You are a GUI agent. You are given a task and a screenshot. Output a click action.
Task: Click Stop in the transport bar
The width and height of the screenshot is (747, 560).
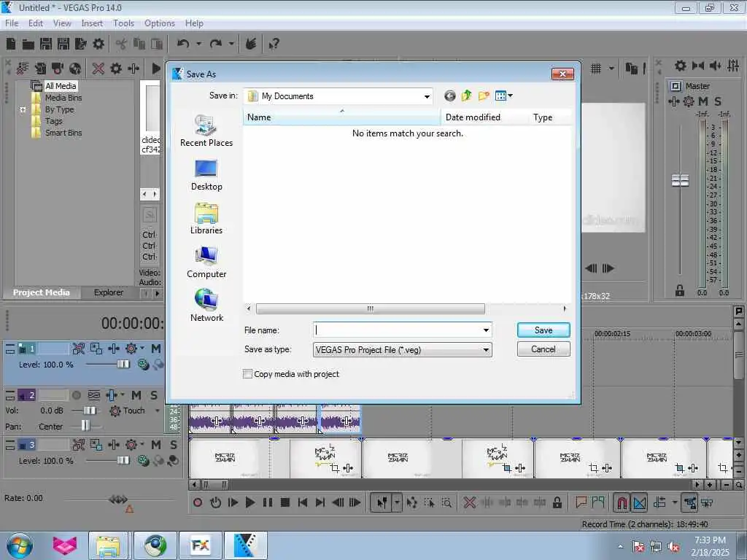pos(285,502)
